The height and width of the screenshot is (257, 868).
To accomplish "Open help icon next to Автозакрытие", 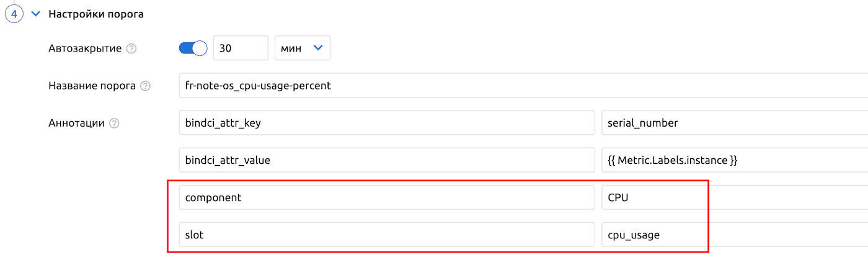I will 131,48.
